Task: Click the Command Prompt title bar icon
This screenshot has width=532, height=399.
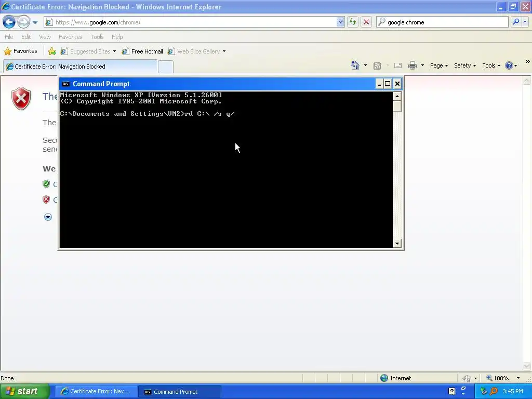Action: pos(66,84)
